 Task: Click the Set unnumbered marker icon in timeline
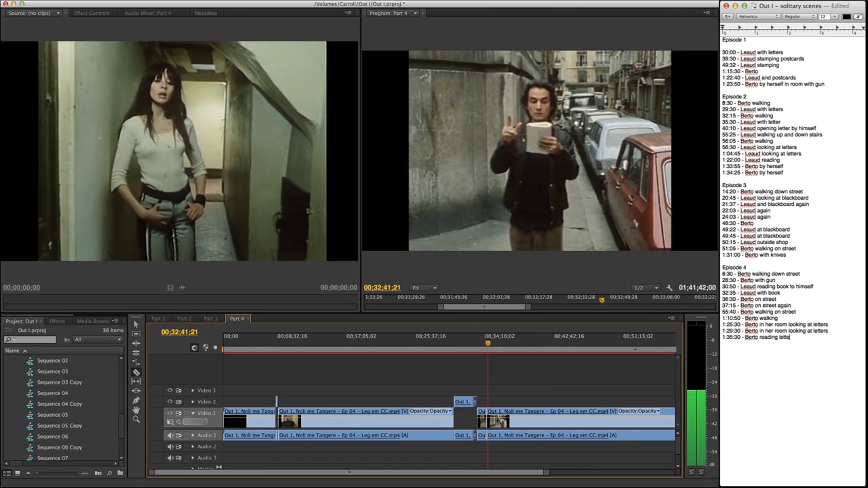coord(216,348)
